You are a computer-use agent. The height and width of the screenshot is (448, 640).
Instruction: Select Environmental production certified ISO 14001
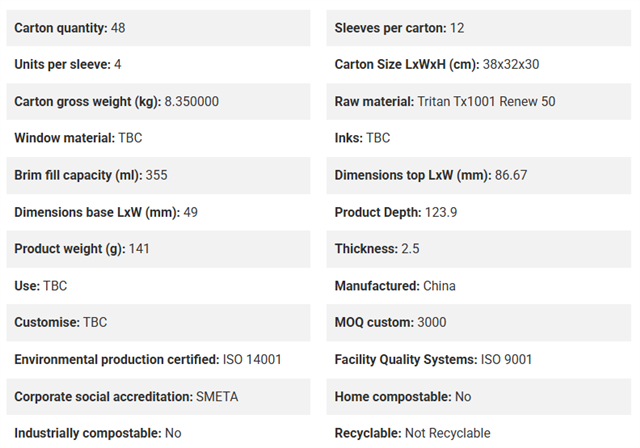(158, 359)
